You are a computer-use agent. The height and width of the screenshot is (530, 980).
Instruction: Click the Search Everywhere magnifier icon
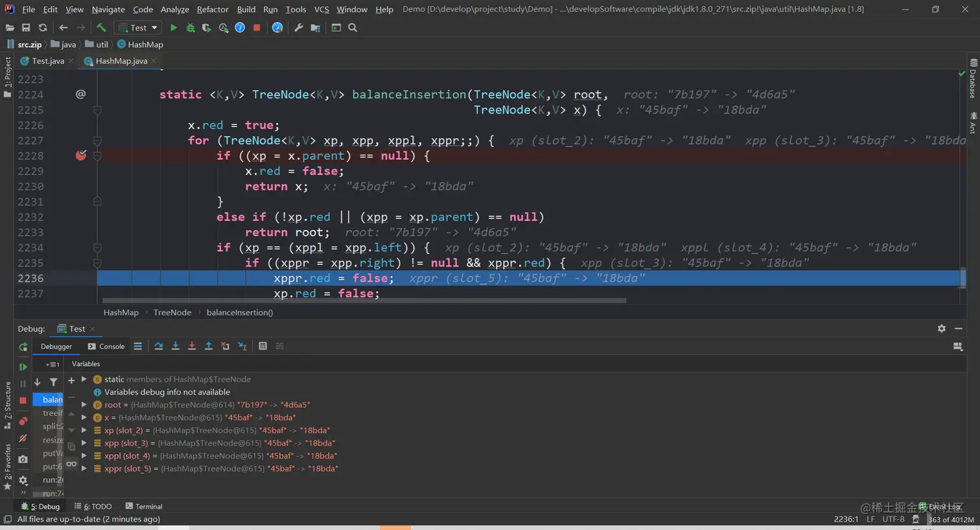(x=353, y=28)
